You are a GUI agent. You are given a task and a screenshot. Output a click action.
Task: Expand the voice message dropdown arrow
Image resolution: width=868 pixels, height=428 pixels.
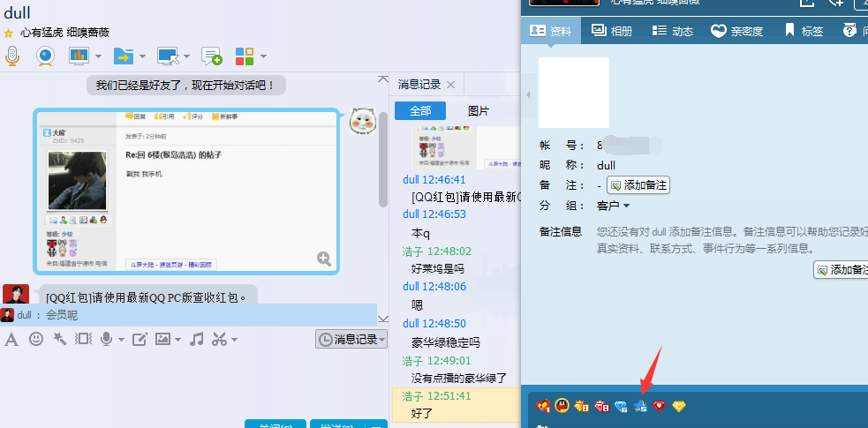[x=121, y=340]
